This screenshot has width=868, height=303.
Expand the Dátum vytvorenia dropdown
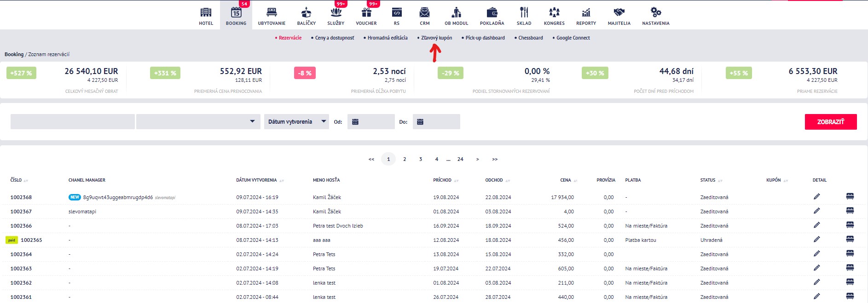click(296, 122)
